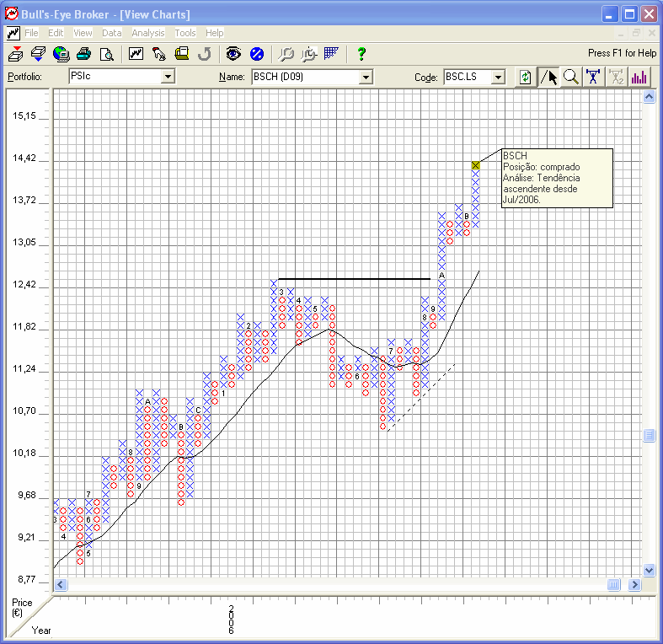
Task: Open the Code dropdown showing BSC.LS
Action: coord(498,77)
